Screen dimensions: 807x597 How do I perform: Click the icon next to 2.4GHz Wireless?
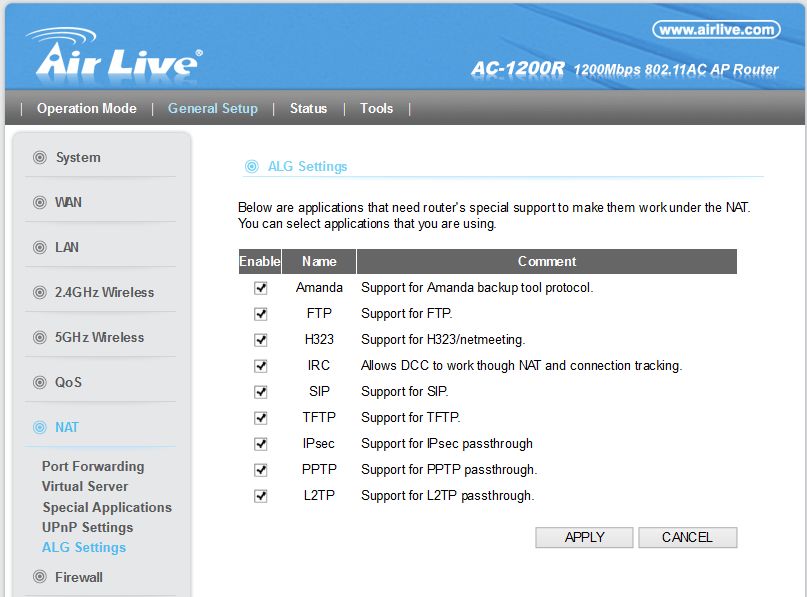pyautogui.click(x=40, y=292)
